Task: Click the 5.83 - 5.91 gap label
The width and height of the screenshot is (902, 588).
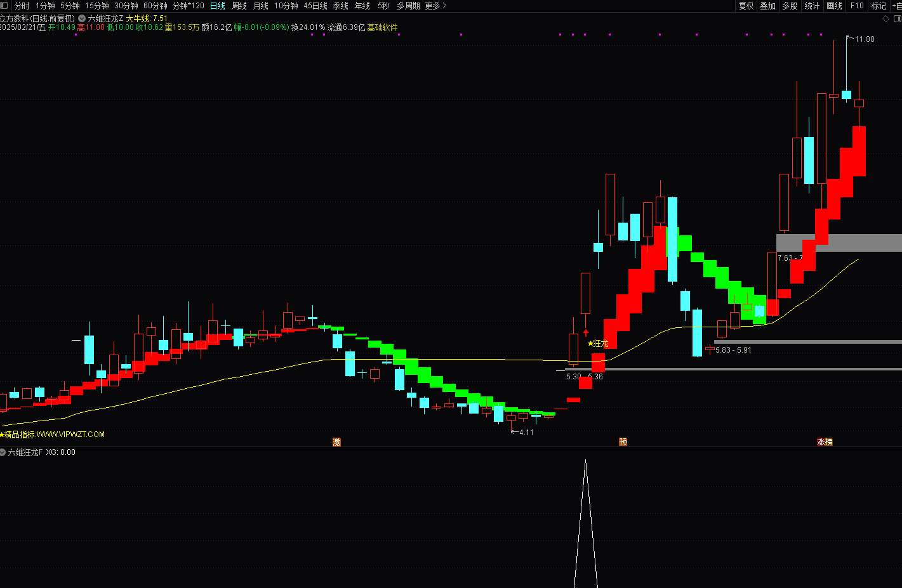Action: point(733,350)
